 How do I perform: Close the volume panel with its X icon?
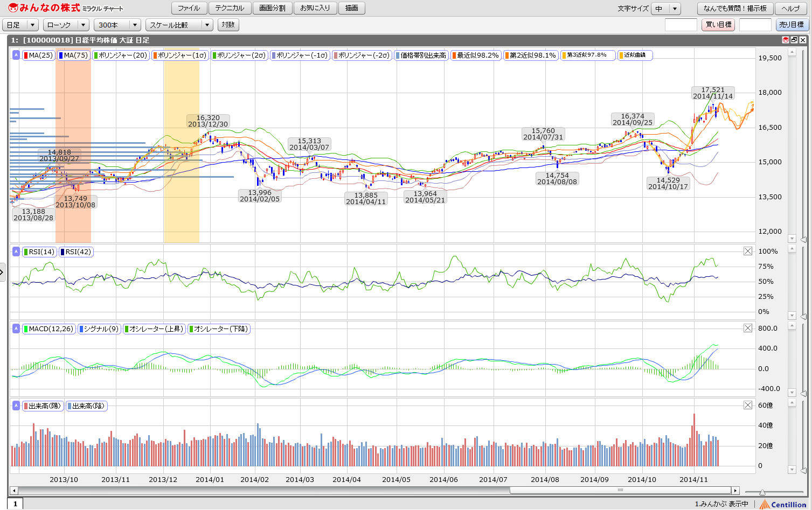[x=748, y=405]
